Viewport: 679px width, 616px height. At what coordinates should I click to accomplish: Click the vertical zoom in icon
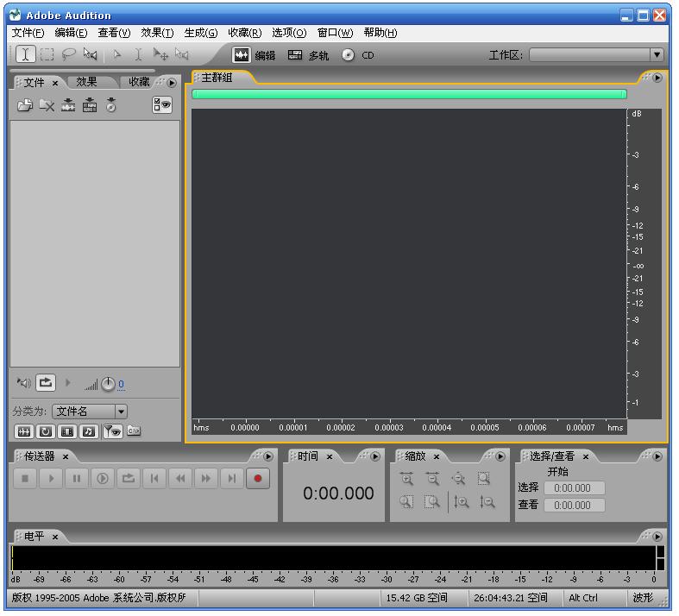pyautogui.click(x=462, y=502)
